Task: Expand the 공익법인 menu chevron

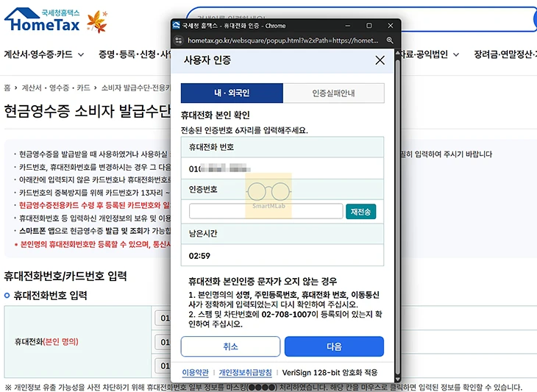Action: click(456, 54)
